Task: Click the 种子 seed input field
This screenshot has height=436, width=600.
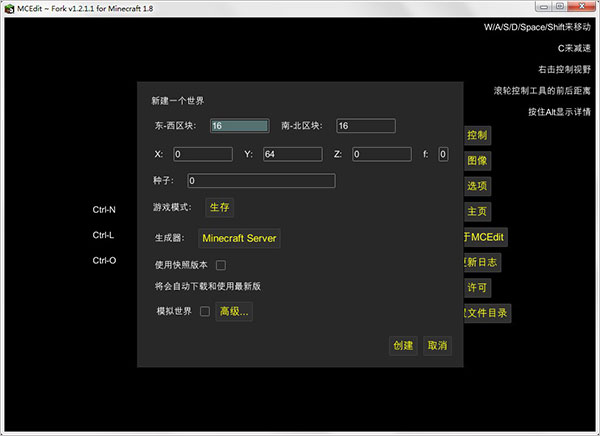Action: pyautogui.click(x=261, y=181)
